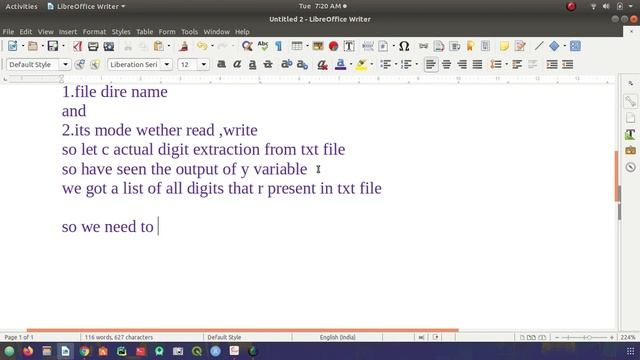
Task: Click the Update Style icon
Action: pyautogui.click(x=80, y=64)
